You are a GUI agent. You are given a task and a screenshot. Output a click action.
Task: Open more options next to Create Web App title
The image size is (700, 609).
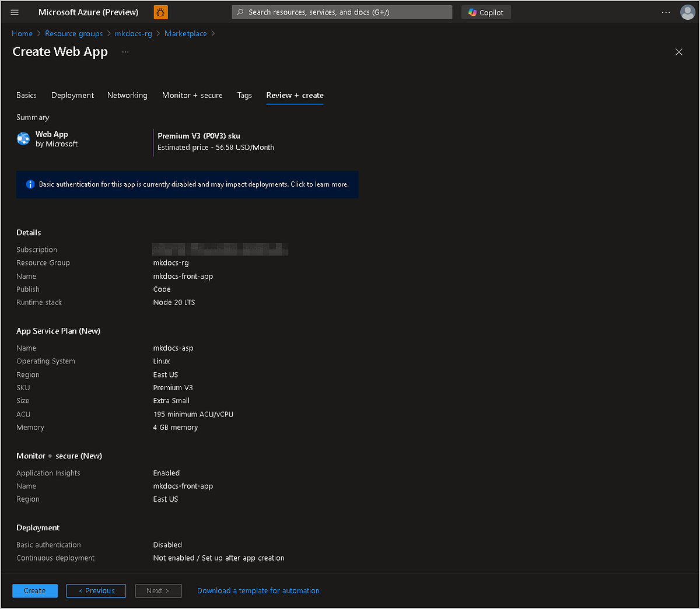(125, 52)
